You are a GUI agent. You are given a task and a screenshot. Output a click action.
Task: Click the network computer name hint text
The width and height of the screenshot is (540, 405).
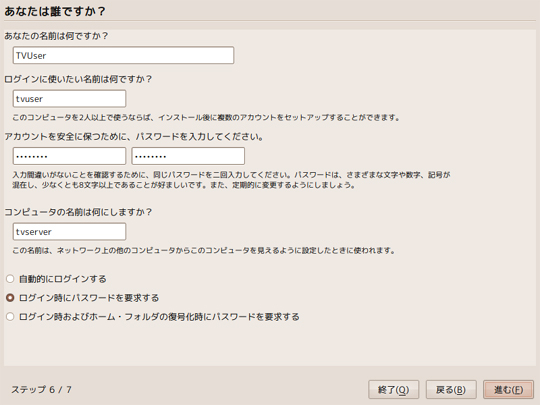(x=204, y=250)
